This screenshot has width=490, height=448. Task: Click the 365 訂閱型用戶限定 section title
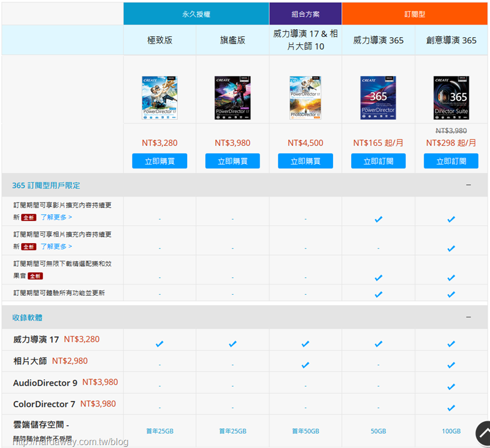pos(46,185)
